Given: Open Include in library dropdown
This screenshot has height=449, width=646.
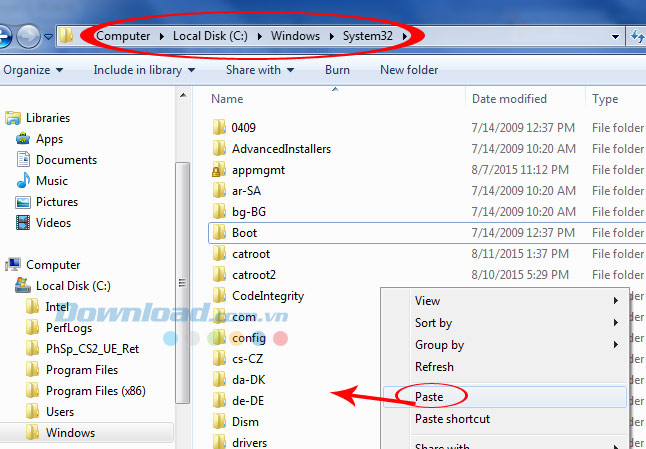Looking at the screenshot, I should (x=144, y=70).
